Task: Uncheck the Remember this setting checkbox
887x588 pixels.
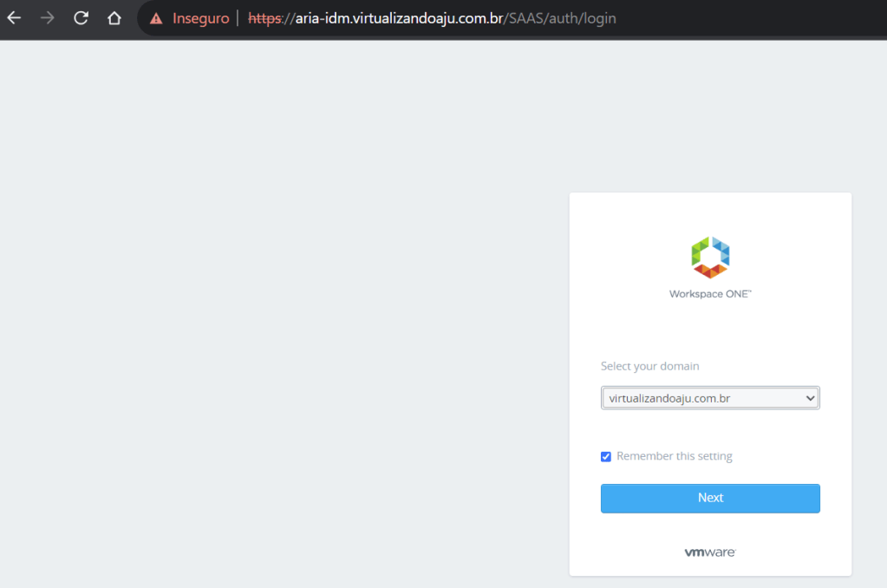Action: (x=606, y=457)
